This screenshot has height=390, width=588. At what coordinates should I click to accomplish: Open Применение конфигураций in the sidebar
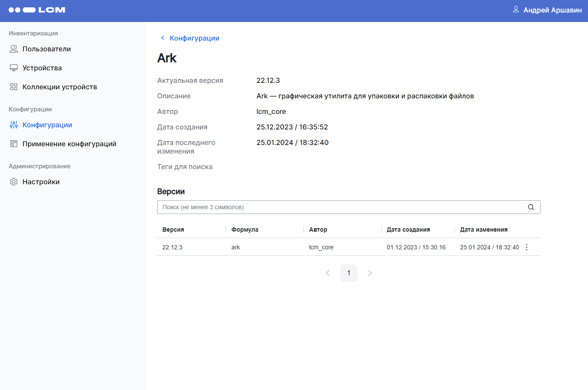point(69,144)
